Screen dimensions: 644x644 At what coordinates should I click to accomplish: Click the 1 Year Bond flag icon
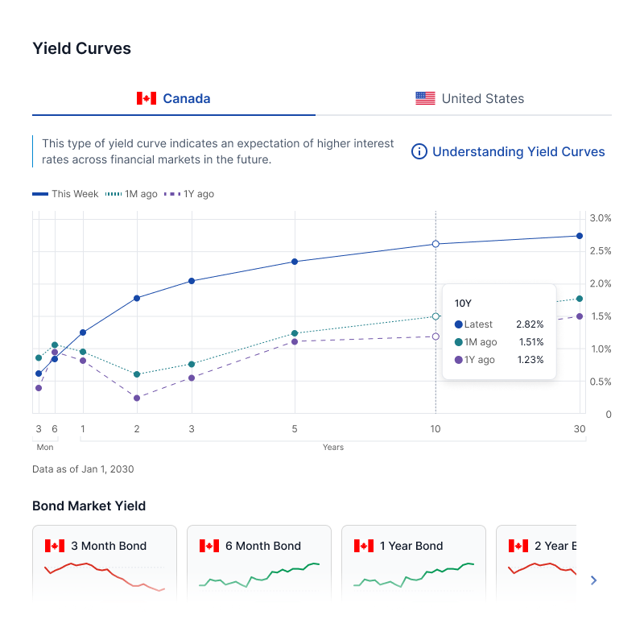(x=363, y=546)
